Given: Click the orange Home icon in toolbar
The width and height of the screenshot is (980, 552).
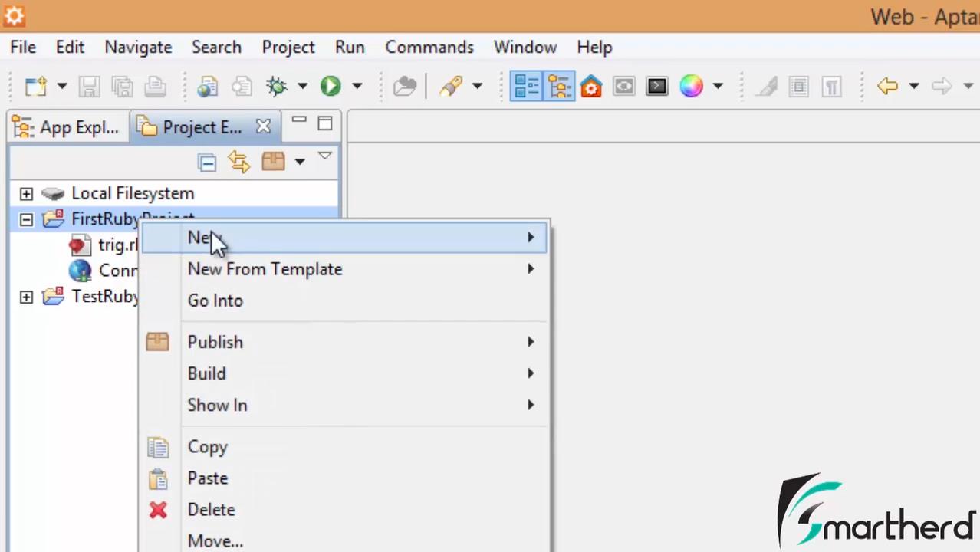Looking at the screenshot, I should pyautogui.click(x=591, y=86).
